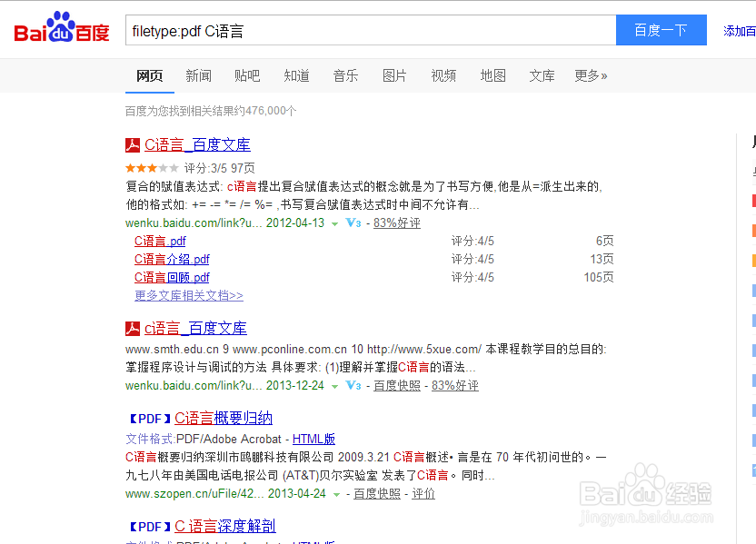
Task: Expand dropdown arrow next to 2012-04-13
Action: [334, 224]
